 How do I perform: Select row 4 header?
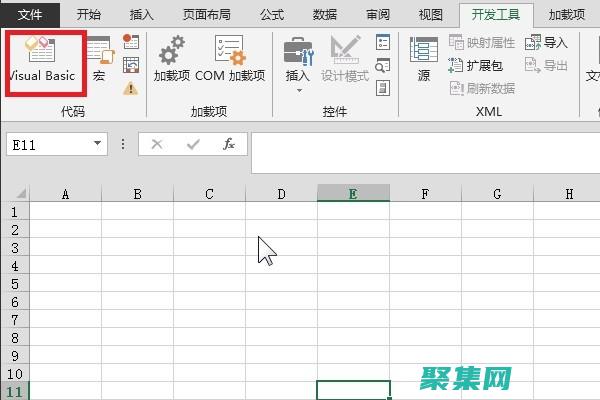point(15,265)
